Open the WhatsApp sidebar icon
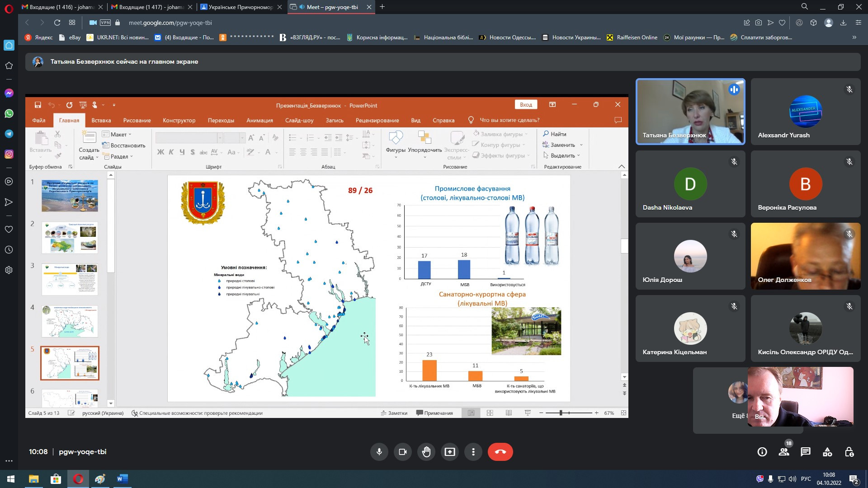868x488 pixels. 9,113
